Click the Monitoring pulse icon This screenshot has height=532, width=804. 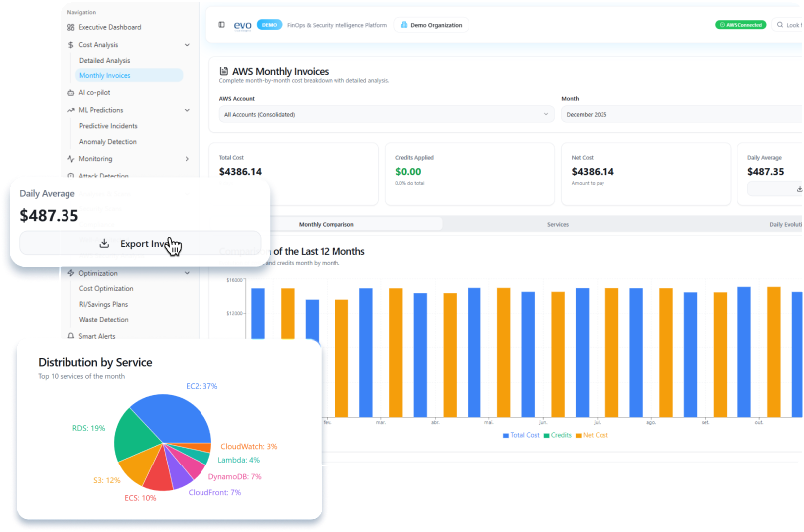[x=70, y=159]
